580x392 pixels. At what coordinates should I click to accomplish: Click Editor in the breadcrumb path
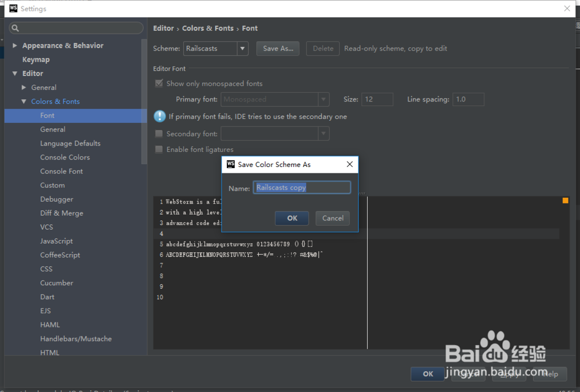pyautogui.click(x=164, y=28)
